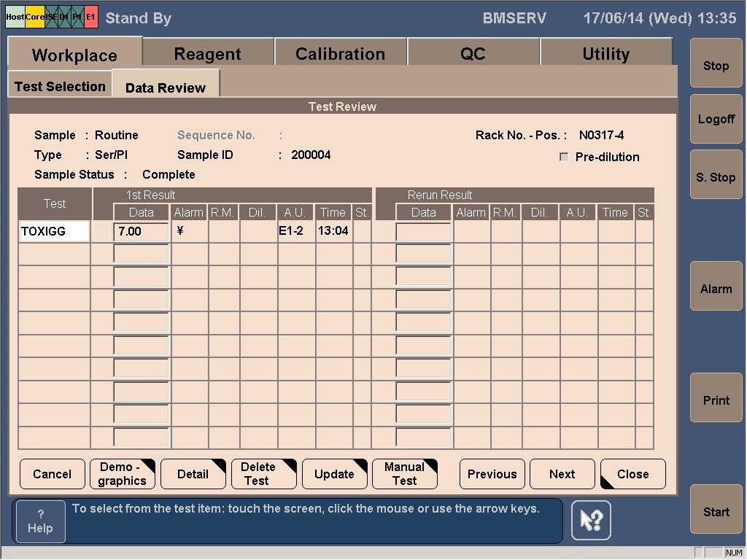Click the crossed-out P1 module indicator
The width and height of the screenshot is (747, 560).
coord(77,17)
